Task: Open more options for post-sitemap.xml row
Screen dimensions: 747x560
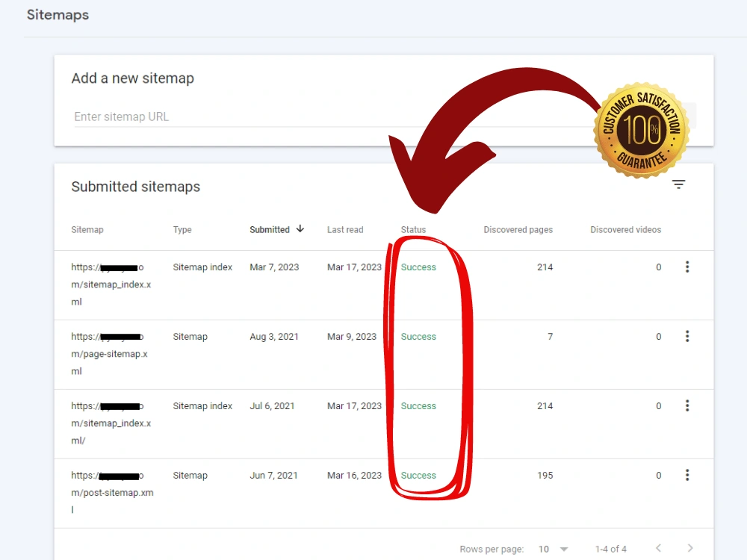Action: click(687, 475)
